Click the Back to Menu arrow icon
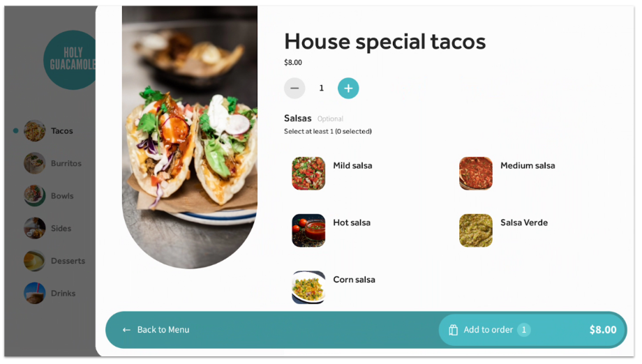 [126, 330]
